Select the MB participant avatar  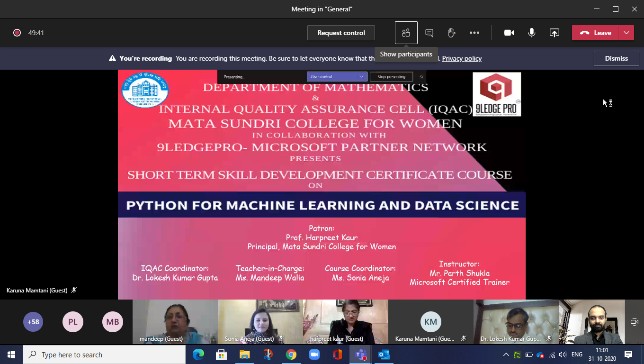pyautogui.click(x=113, y=322)
